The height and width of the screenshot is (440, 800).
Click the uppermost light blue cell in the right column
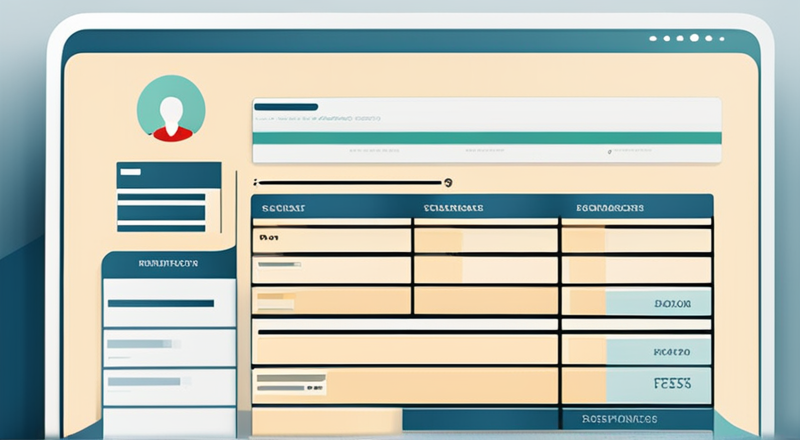(x=658, y=302)
